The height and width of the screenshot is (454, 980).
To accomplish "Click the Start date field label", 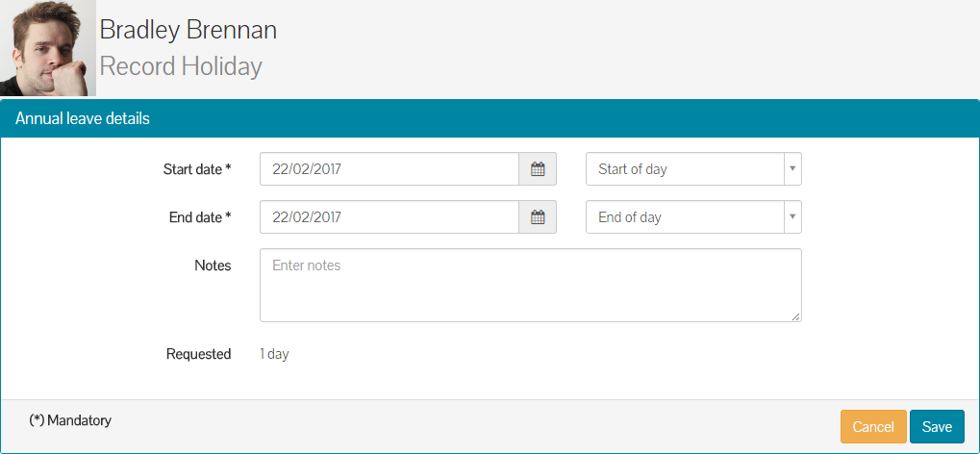I will (197, 169).
